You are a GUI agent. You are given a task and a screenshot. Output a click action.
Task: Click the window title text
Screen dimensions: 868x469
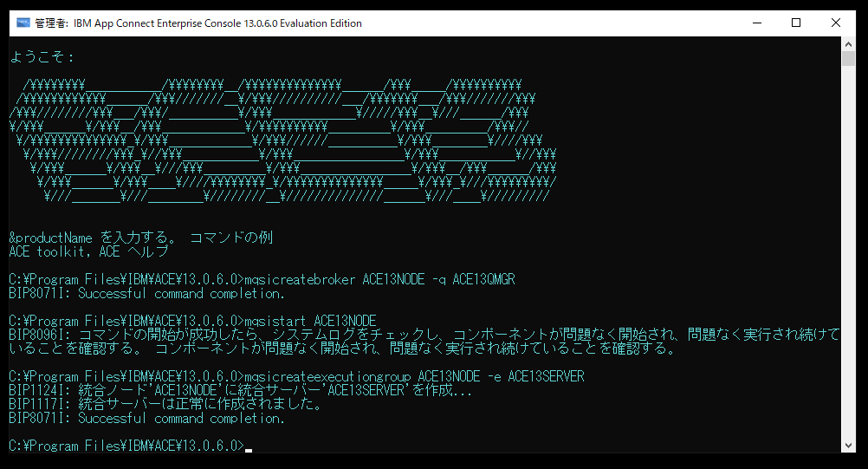click(198, 23)
